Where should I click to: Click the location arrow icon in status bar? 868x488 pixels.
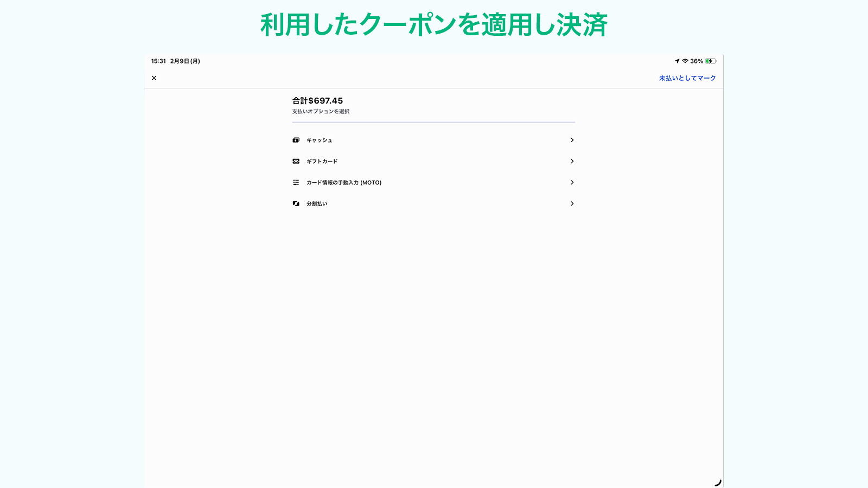[677, 61]
